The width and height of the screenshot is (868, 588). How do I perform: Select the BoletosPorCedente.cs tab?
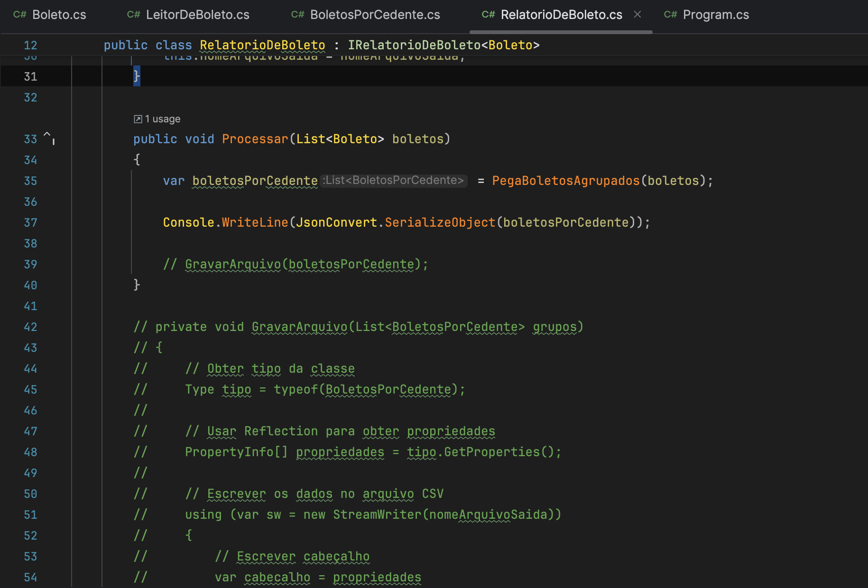pyautogui.click(x=366, y=15)
